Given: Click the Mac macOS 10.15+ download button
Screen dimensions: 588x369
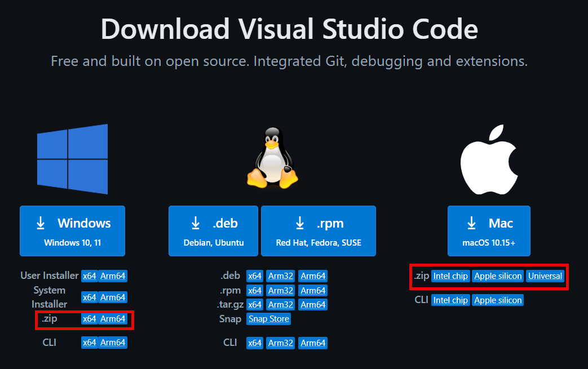Looking at the screenshot, I should coord(489,231).
